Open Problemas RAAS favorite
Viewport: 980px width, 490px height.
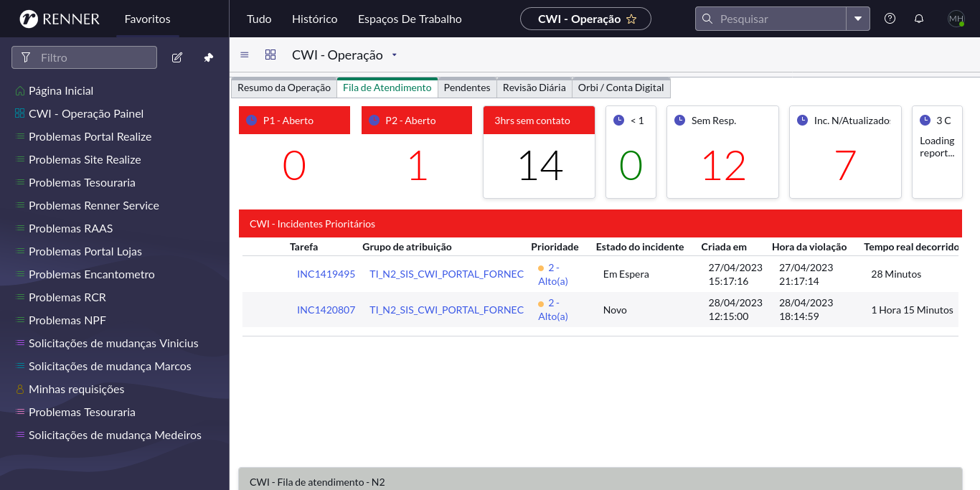point(70,228)
